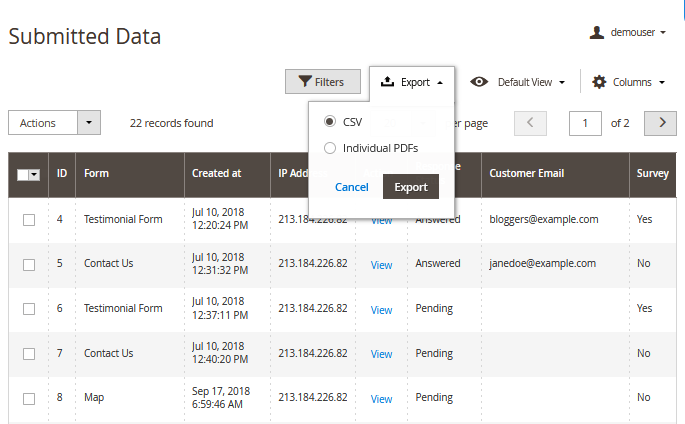The image size is (685, 424).
Task: Select the CSV export option
Action: [330, 121]
